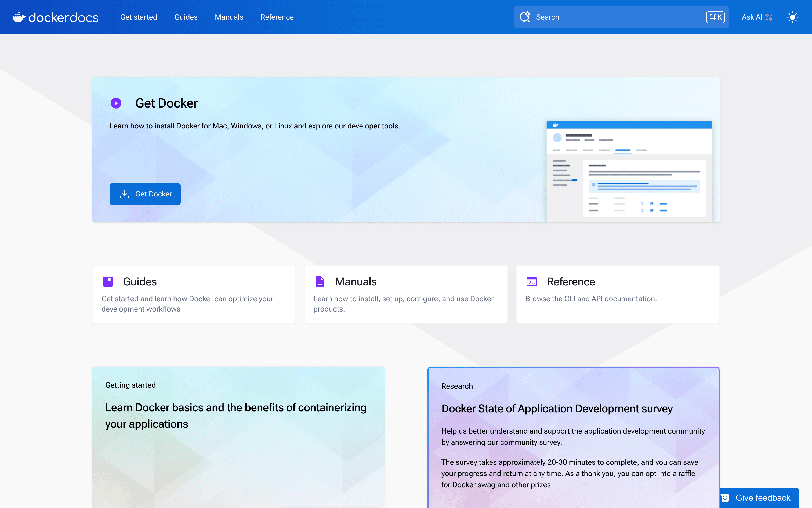
Task: Click the Docker whale logo icon
Action: point(19,17)
